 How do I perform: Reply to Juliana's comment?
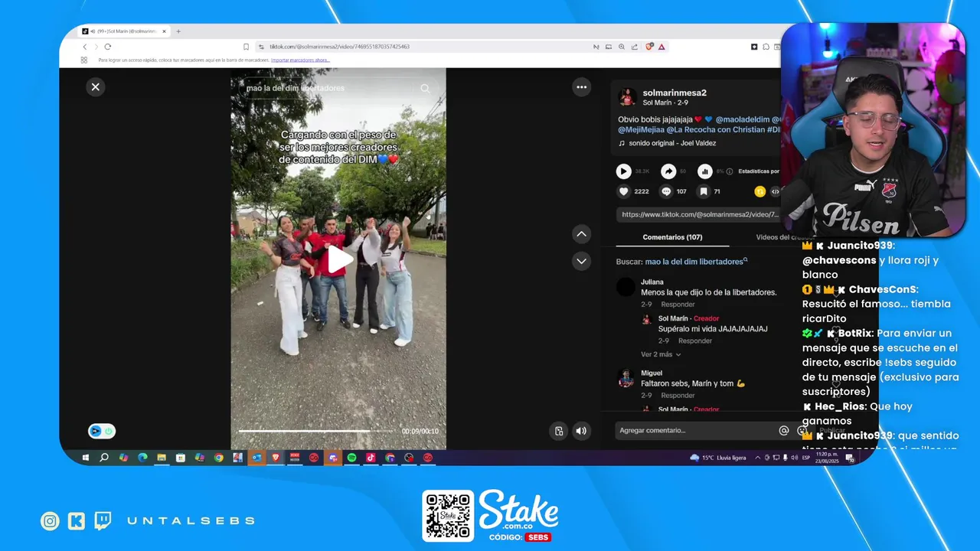678,305
